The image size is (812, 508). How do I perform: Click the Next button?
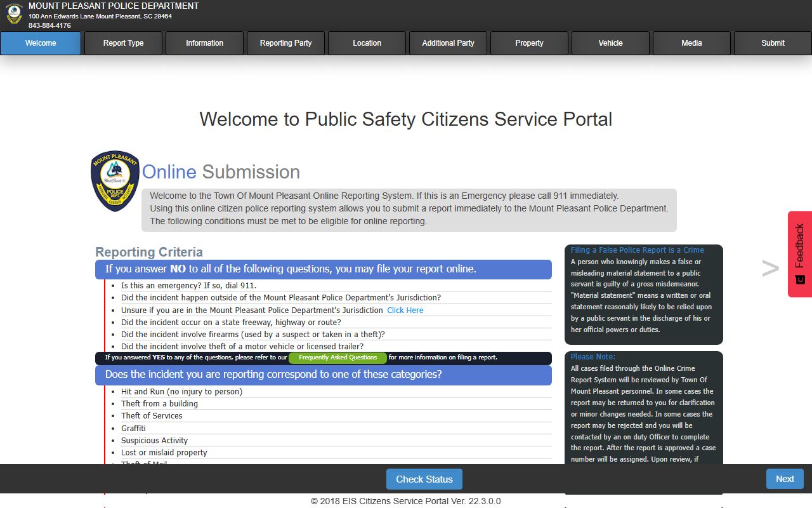(784, 479)
